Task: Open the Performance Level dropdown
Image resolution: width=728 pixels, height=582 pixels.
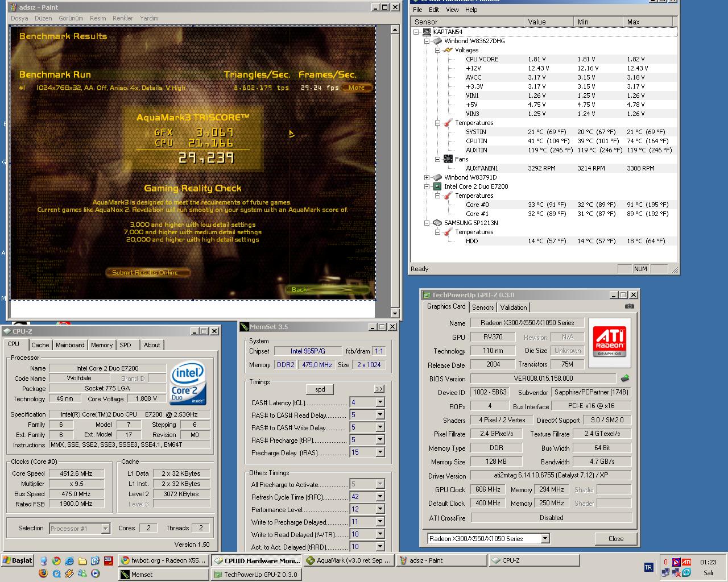Action: 380,509
